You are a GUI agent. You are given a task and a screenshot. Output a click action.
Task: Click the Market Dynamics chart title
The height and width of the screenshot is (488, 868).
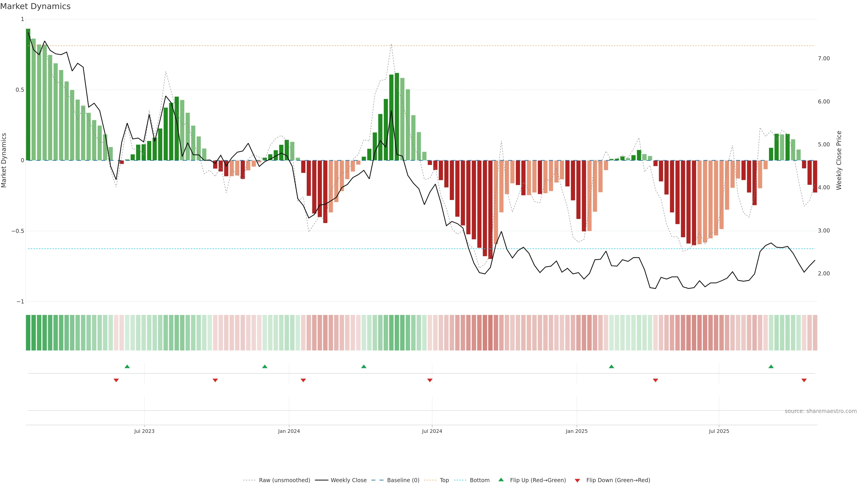click(x=35, y=6)
